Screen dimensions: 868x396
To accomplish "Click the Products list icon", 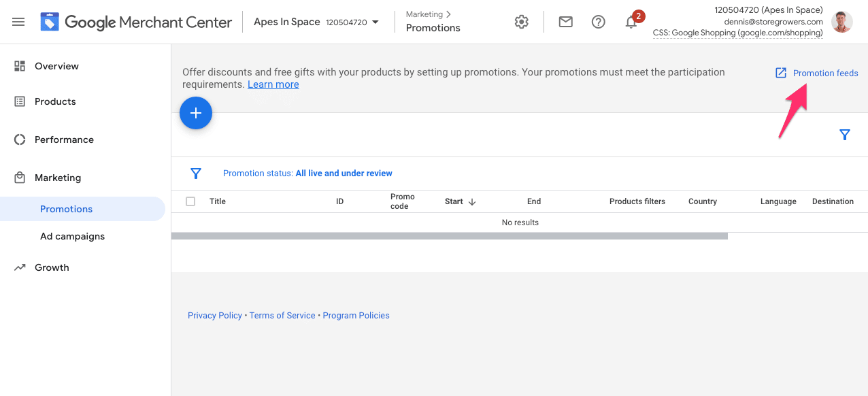I will pyautogui.click(x=20, y=101).
